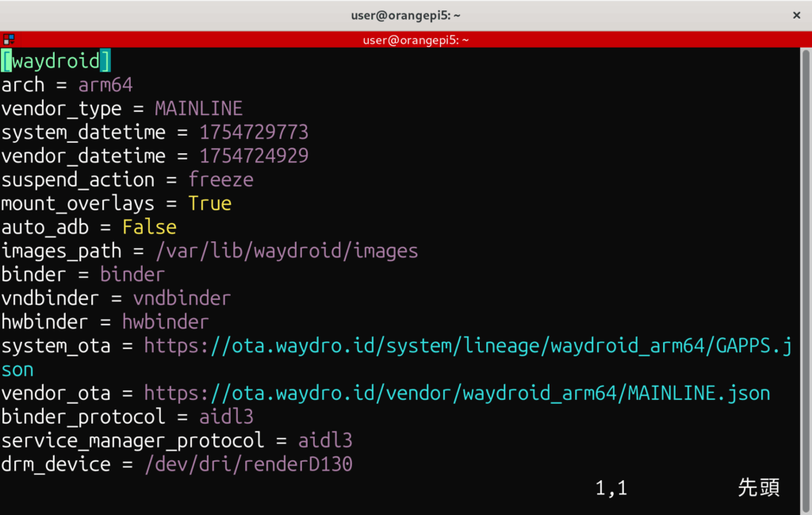Screen dimensions: 812x515
Task: Click the terminal grouping icon in red bar
Action: [x=9, y=40]
